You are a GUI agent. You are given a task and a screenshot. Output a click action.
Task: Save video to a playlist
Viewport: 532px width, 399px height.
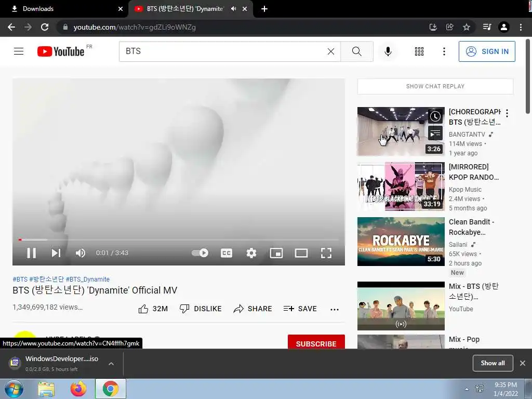[300, 309]
